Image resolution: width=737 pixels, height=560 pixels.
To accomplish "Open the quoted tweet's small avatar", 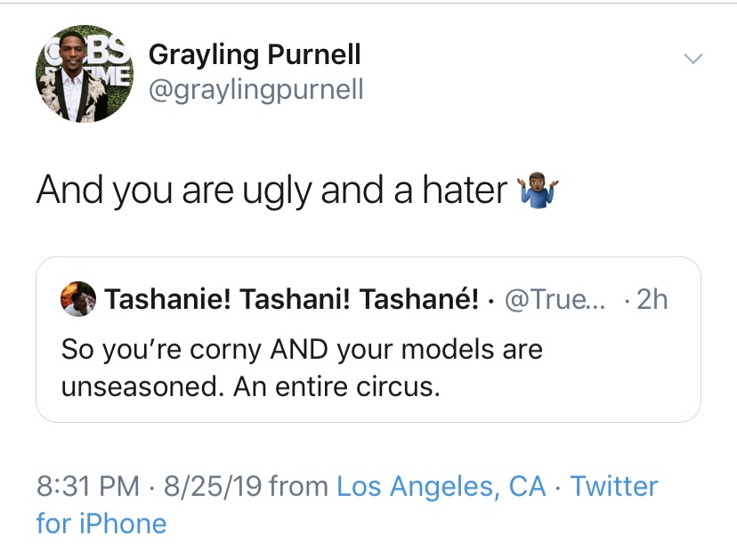I will pyautogui.click(x=78, y=300).
